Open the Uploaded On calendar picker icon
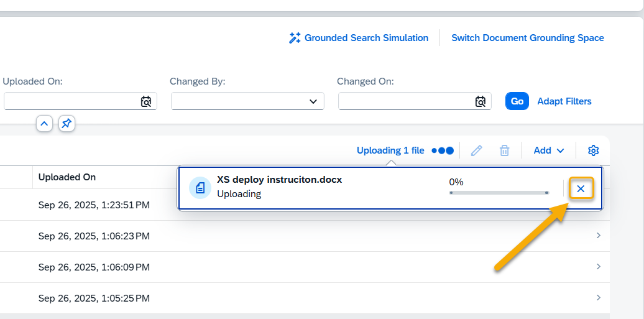This screenshot has height=319, width=644. [146, 101]
